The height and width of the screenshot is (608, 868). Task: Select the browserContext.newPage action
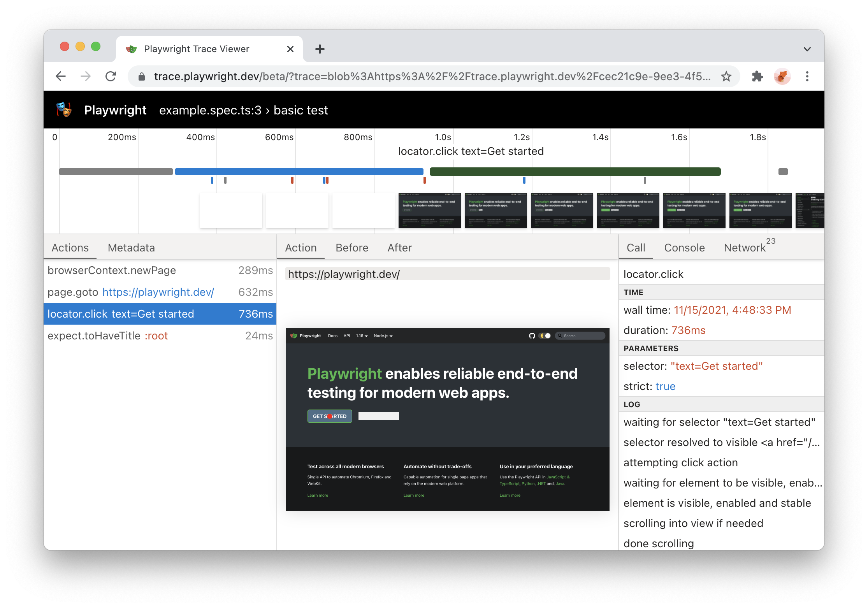[160, 271]
